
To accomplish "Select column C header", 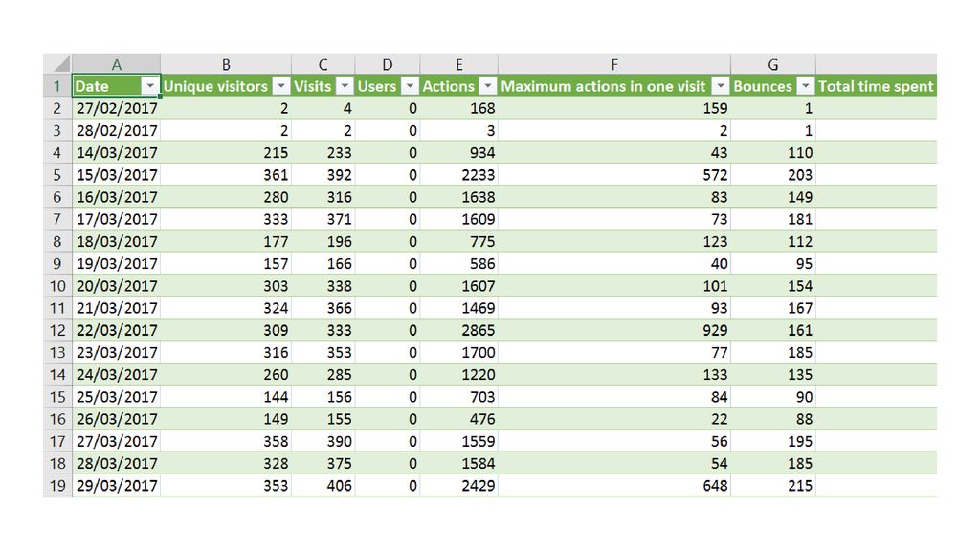I will click(x=323, y=64).
